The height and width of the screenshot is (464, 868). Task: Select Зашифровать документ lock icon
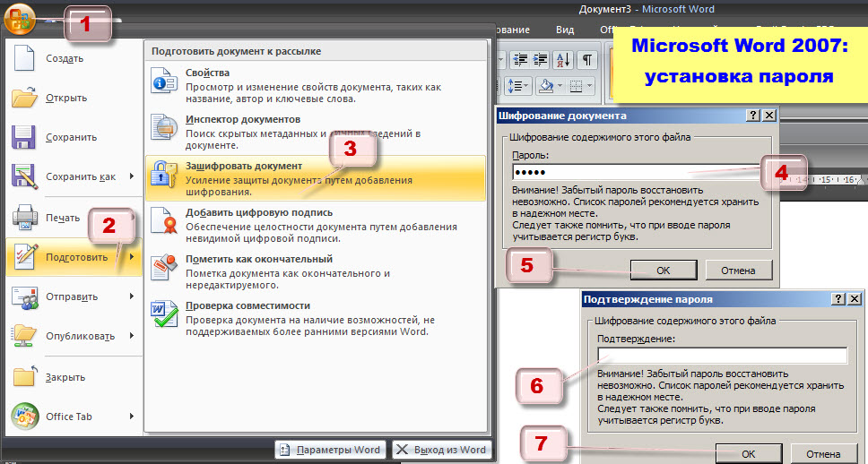coord(164,174)
